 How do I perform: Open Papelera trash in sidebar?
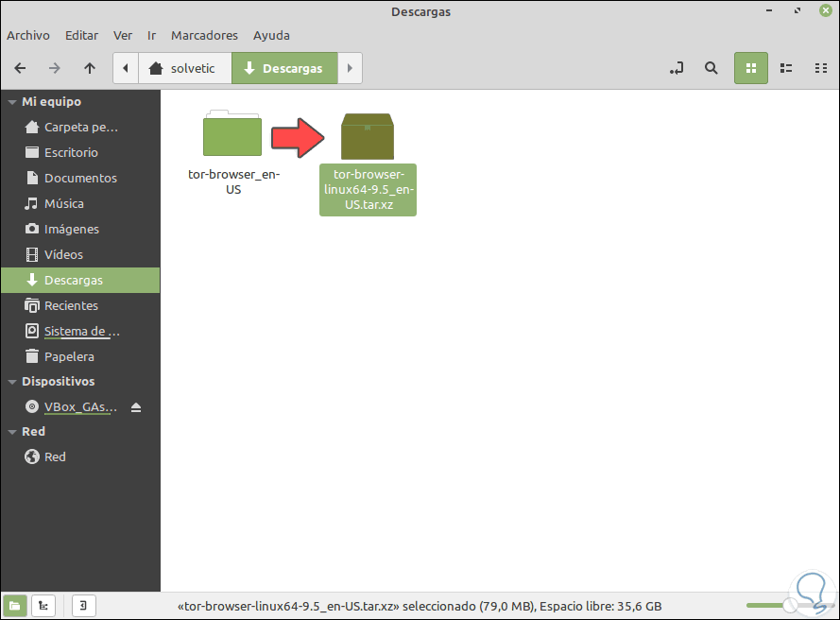pos(80,356)
